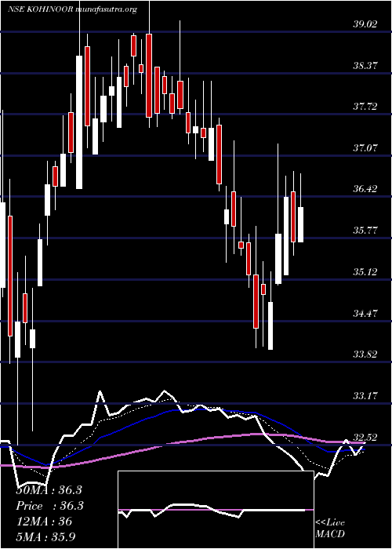Click the 32.52 price axis label
392x549 pixels.
[x=365, y=437]
